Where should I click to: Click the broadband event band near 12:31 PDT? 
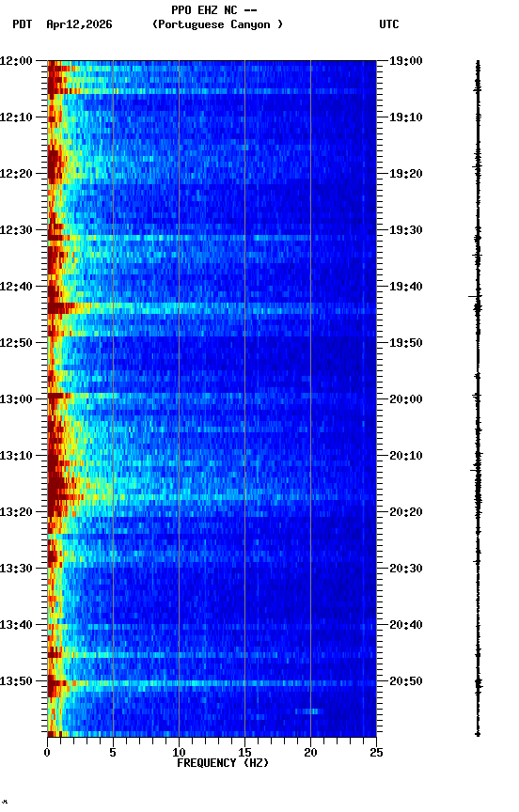point(212,238)
